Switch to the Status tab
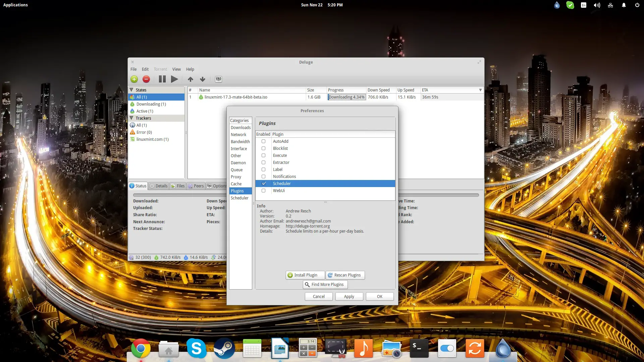Viewport: 644px width, 362px height. pyautogui.click(x=138, y=186)
